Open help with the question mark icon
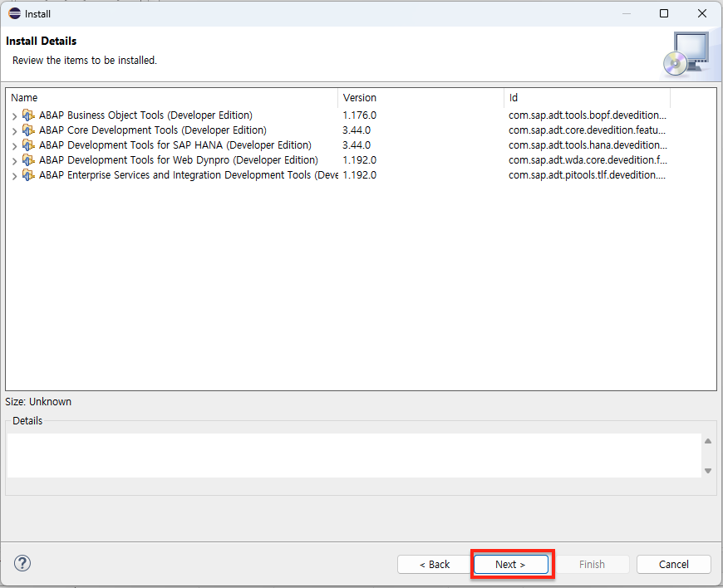723x588 pixels. [22, 563]
